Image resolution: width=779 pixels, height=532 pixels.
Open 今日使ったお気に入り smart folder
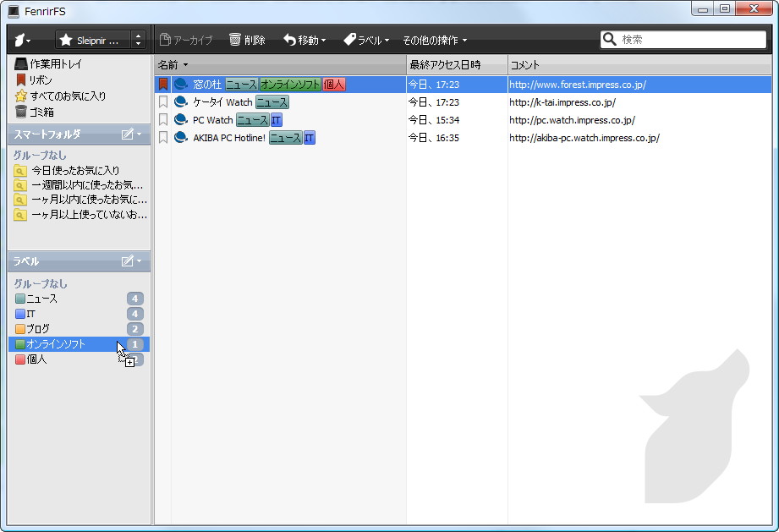coord(67,170)
